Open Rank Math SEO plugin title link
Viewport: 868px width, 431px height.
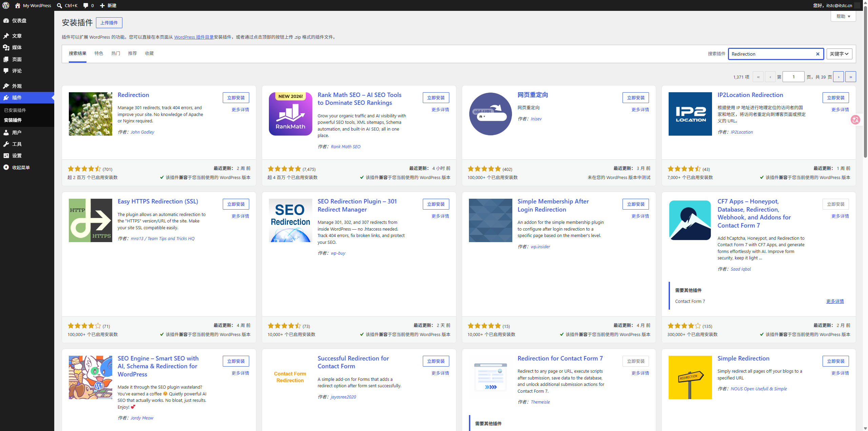359,99
